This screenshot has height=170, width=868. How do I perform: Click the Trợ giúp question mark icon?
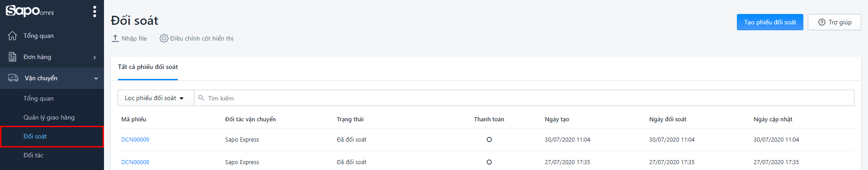(x=822, y=22)
